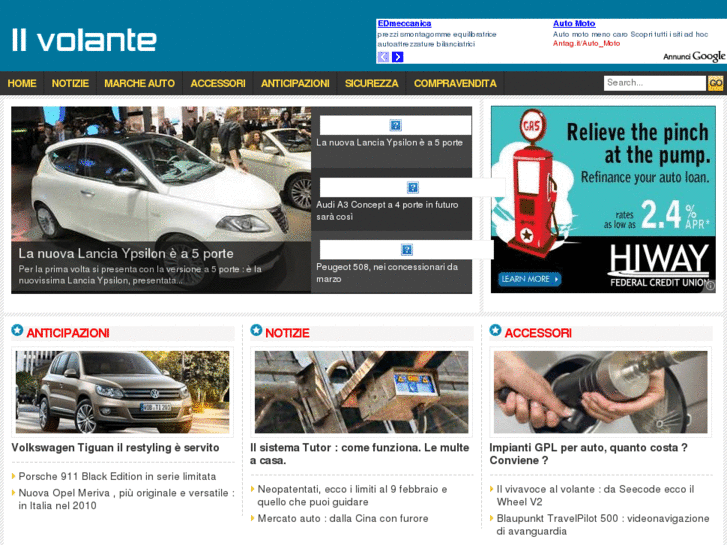Click LEARN MORE button on Hiway ad
727x545 pixels.
pos(529,279)
